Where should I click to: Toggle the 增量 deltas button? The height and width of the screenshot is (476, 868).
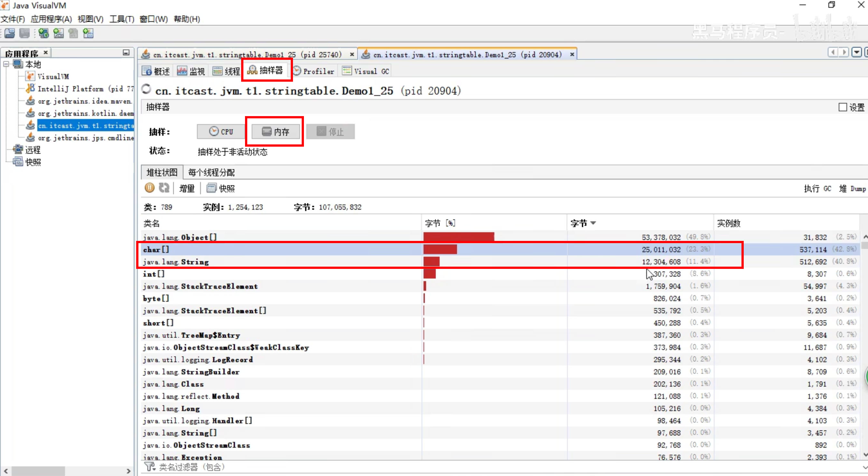[187, 188]
